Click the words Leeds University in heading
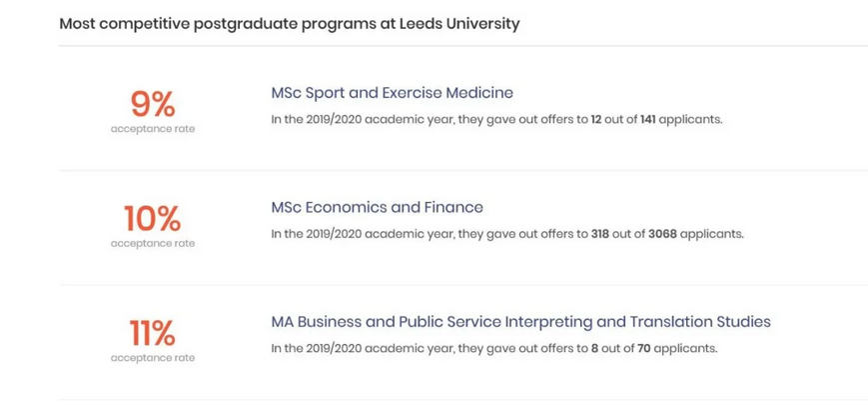 coord(459,24)
